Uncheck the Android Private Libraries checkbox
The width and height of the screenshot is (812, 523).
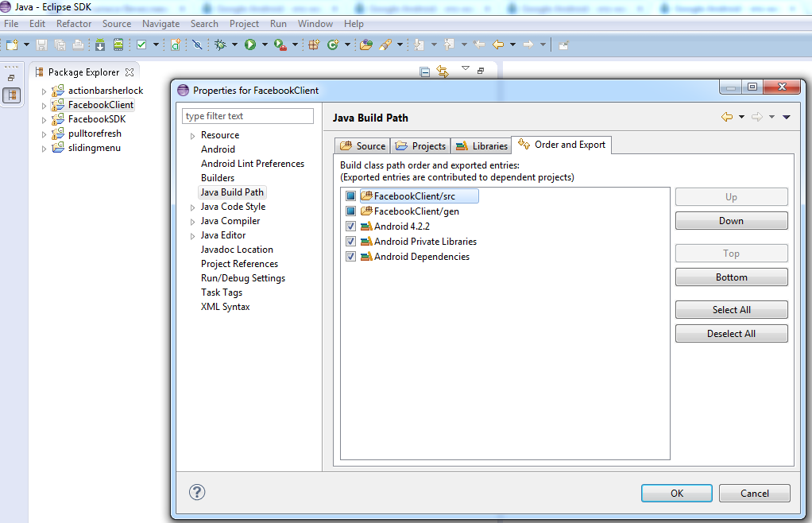coord(350,242)
